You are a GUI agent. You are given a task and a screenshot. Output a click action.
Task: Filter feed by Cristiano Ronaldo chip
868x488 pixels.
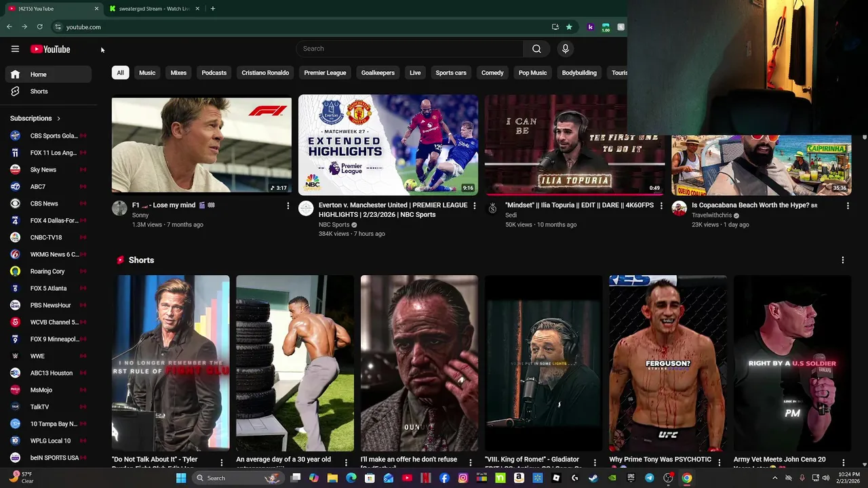(265, 73)
